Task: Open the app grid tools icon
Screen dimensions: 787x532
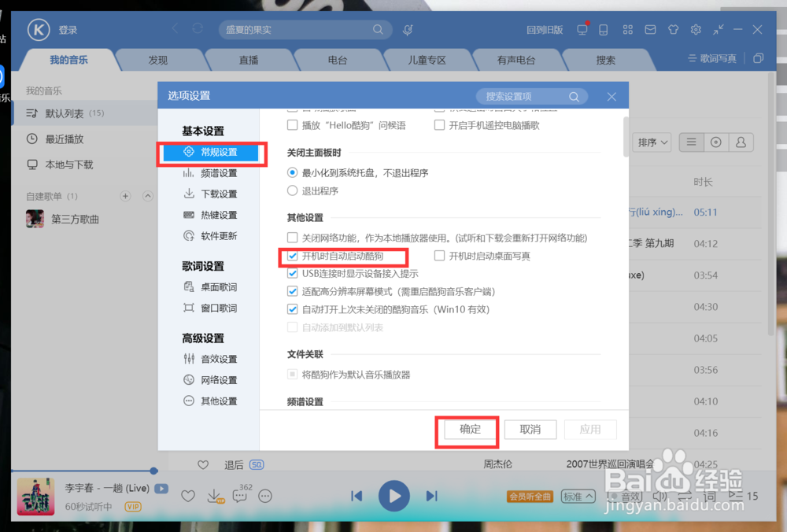Action: pos(627,30)
